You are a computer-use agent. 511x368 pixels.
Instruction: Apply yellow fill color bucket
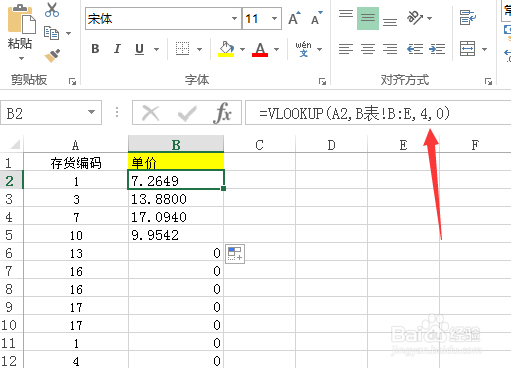tap(226, 49)
